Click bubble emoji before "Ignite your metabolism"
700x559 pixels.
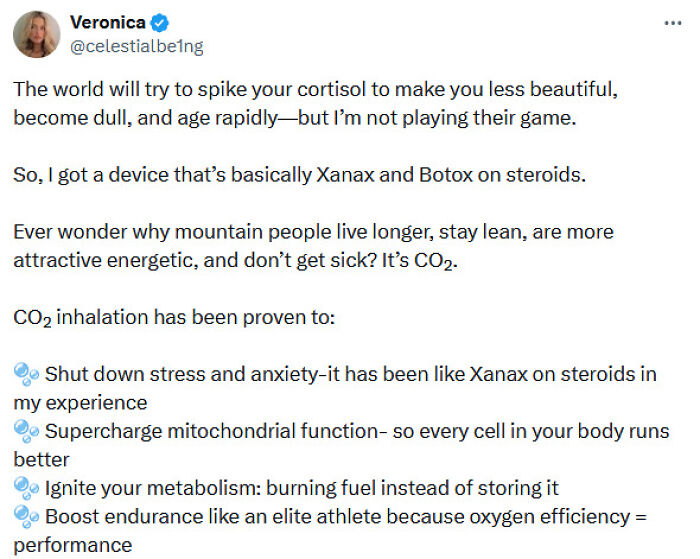point(26,488)
